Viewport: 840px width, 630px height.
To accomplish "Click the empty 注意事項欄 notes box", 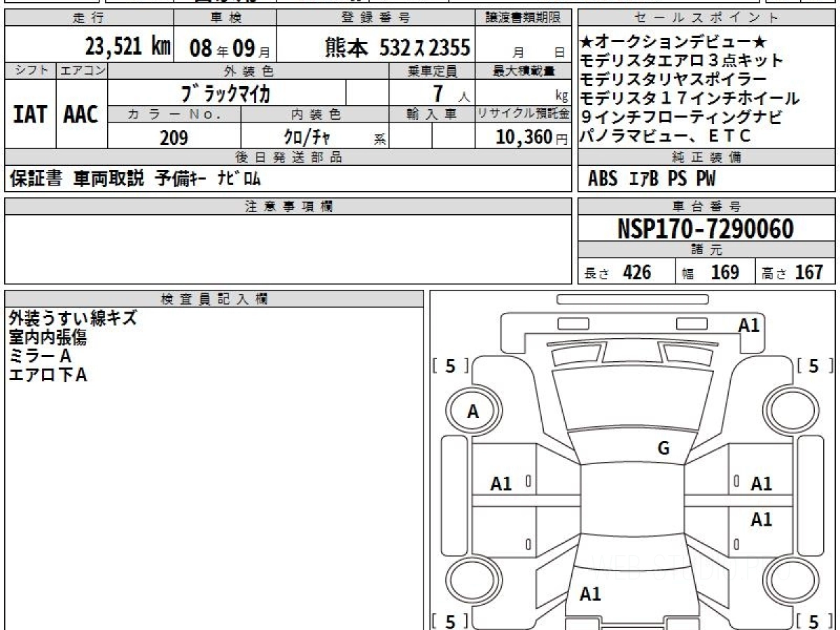I will pyautogui.click(x=288, y=248).
